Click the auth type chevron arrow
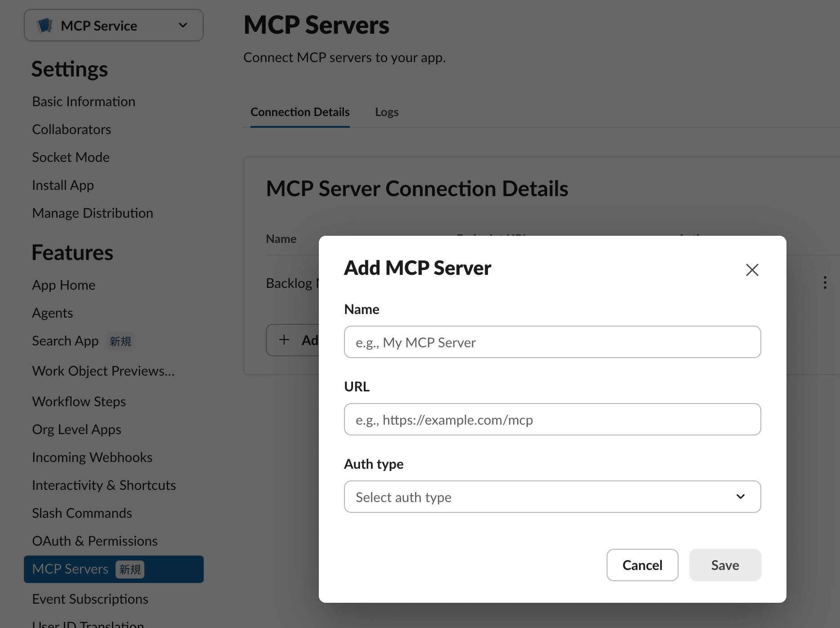The image size is (840, 628). tap(740, 497)
